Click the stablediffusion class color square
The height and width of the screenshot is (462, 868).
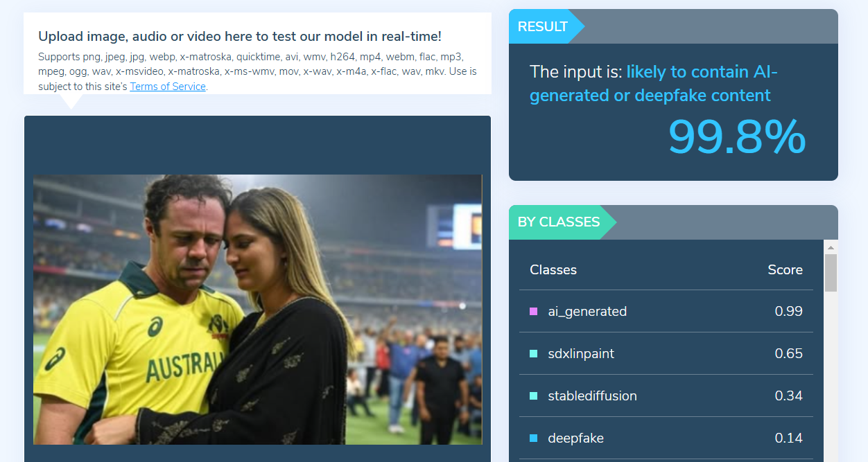[x=533, y=396]
